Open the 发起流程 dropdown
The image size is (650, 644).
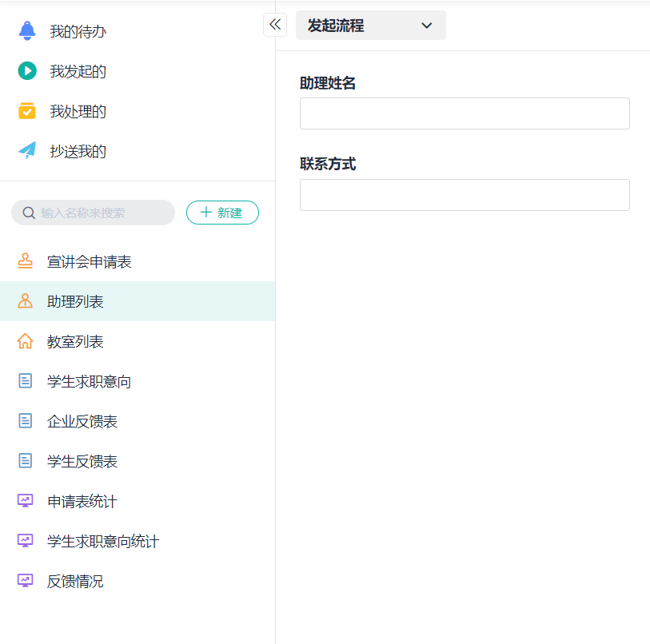click(370, 26)
